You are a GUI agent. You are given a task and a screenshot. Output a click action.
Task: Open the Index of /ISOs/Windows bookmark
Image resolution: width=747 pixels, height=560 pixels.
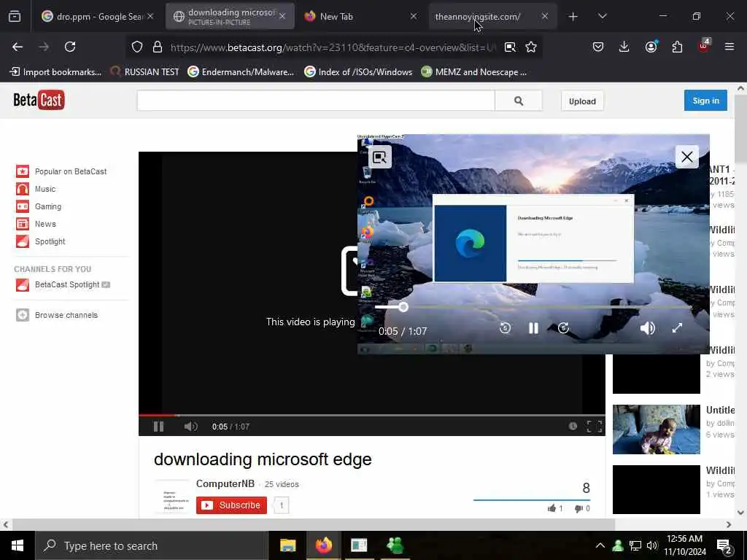point(358,72)
